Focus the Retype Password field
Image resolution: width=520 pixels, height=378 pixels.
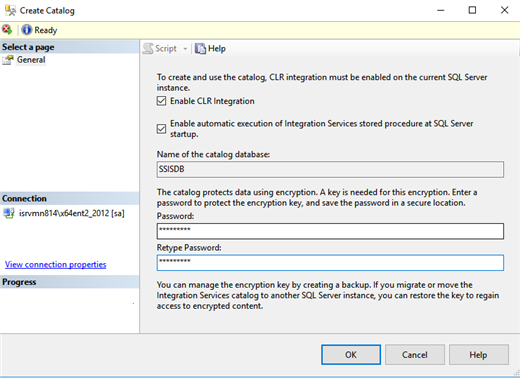(x=330, y=263)
